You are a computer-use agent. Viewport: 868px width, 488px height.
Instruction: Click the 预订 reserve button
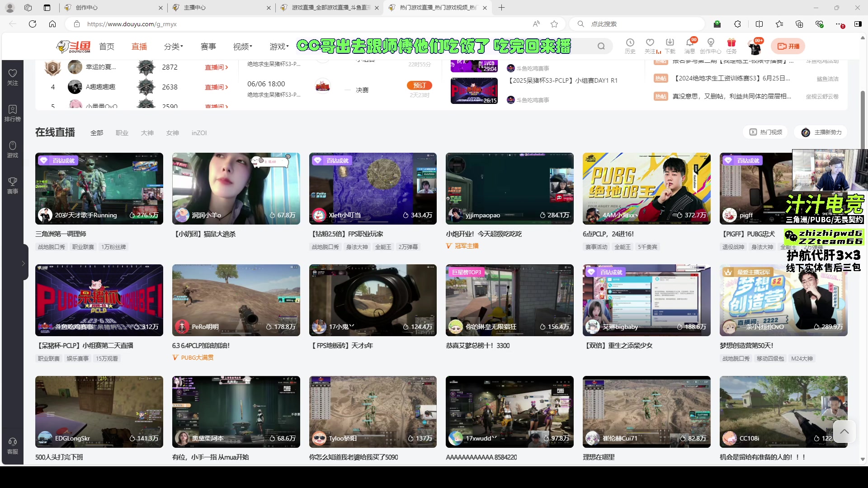[419, 85]
